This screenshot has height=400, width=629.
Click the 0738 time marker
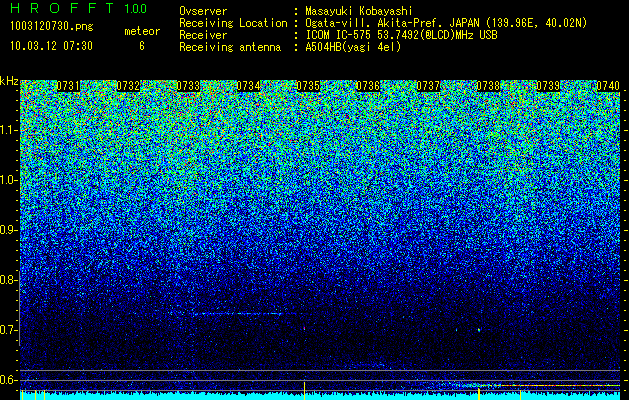pos(488,86)
